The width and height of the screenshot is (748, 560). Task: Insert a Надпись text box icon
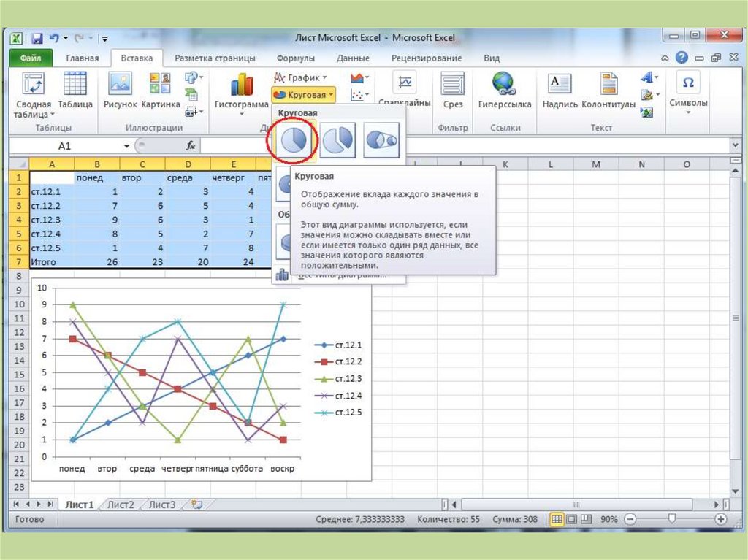click(559, 83)
